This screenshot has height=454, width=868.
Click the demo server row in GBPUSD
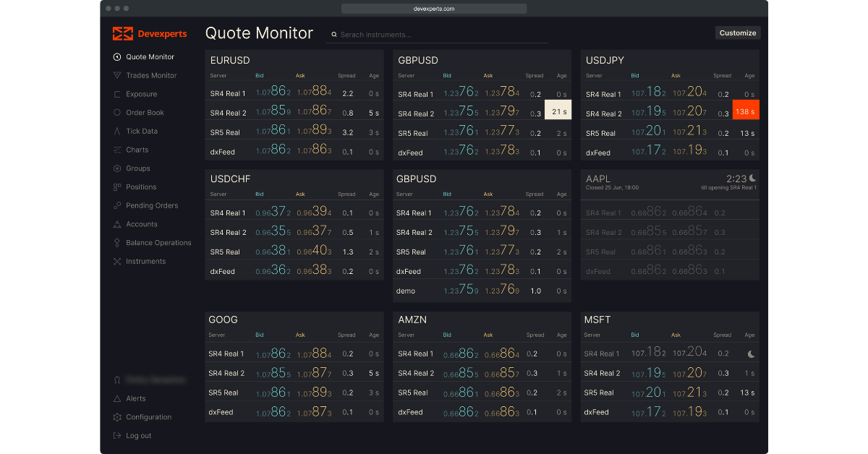(482, 291)
